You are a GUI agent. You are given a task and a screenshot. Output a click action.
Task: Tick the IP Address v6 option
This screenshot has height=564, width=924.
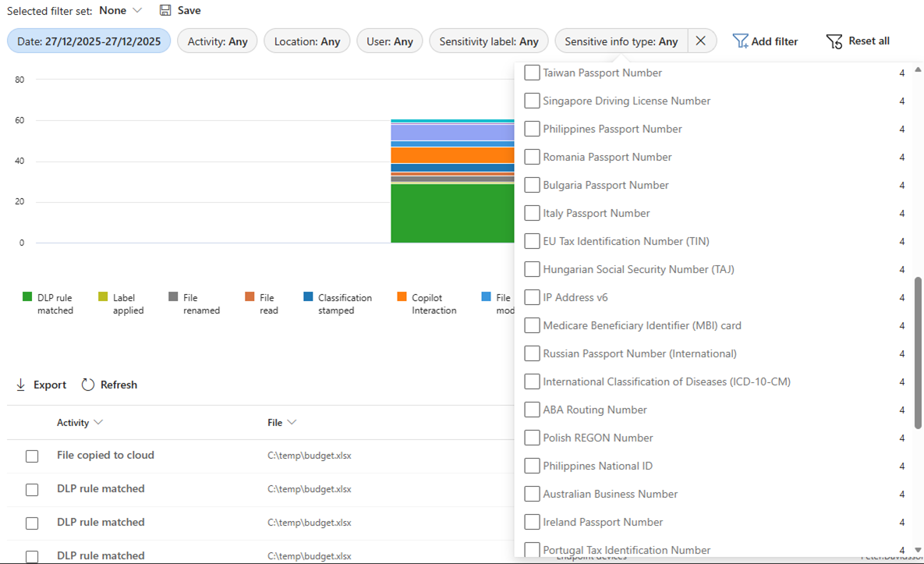(532, 297)
